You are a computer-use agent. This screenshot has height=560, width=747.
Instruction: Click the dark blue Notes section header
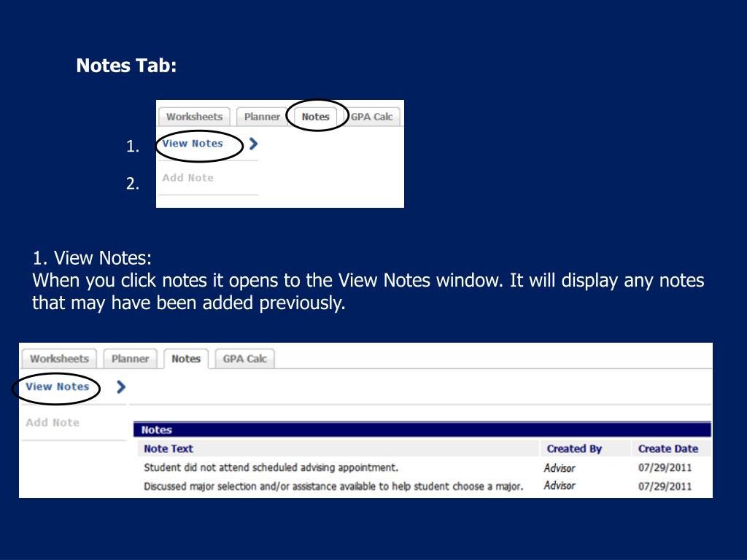(x=422, y=429)
